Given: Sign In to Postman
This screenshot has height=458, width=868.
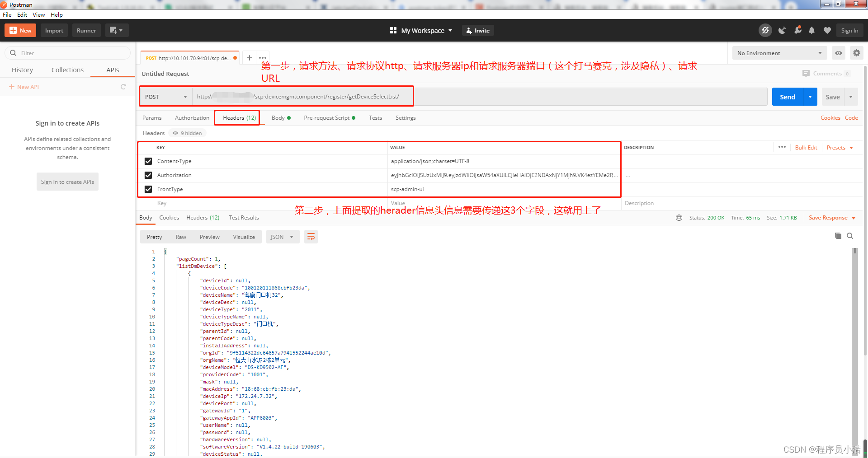Looking at the screenshot, I should (849, 30).
